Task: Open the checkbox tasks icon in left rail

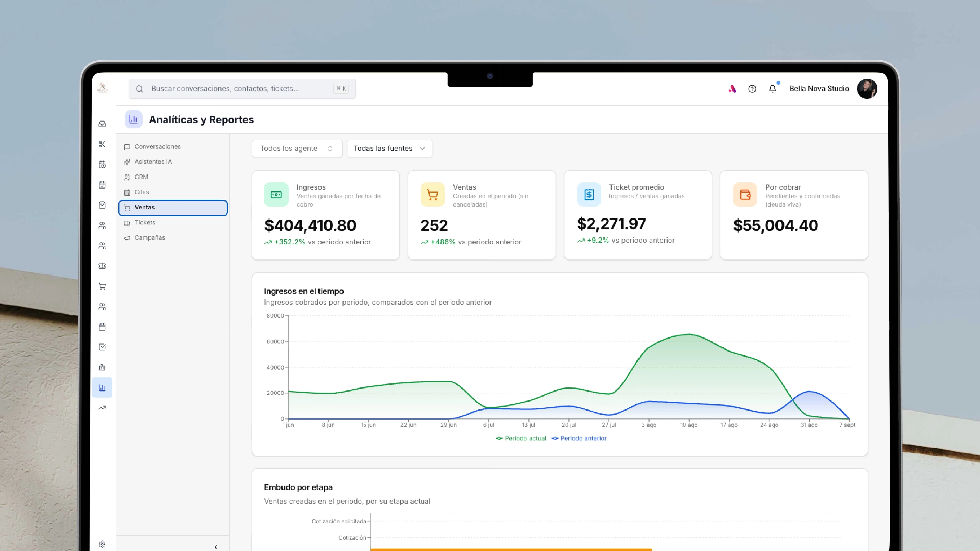Action: 102,347
